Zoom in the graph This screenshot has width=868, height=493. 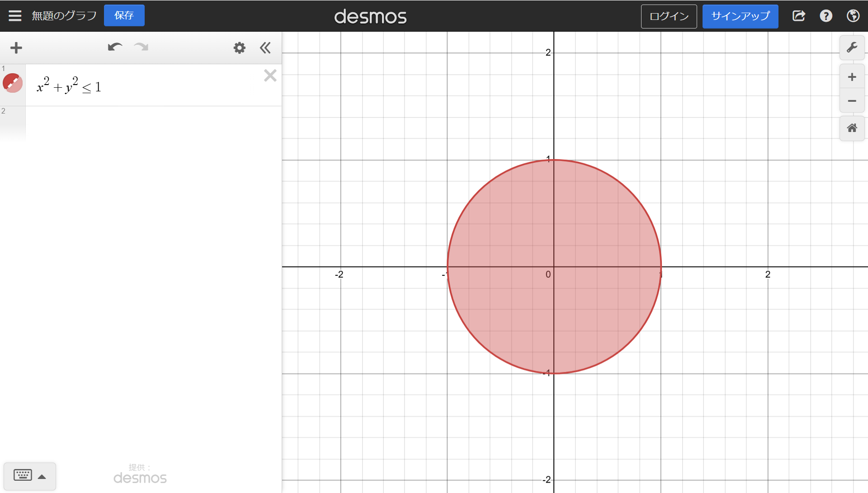point(852,77)
